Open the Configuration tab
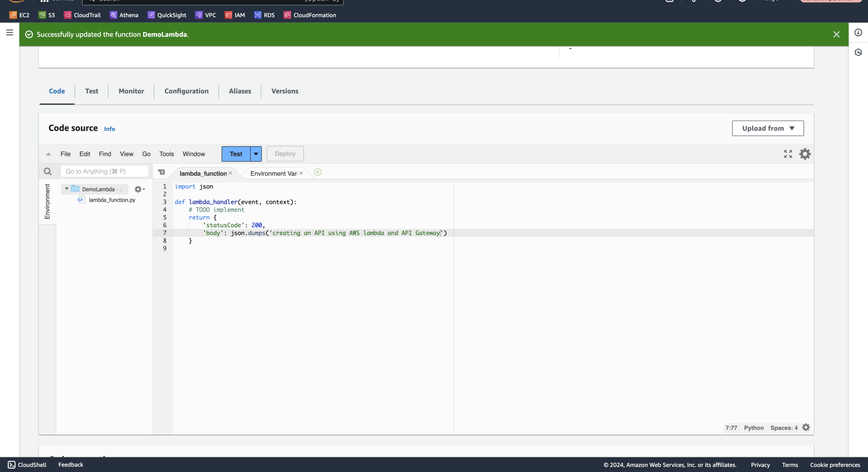Viewport: 868px width, 472px height. pos(186,91)
